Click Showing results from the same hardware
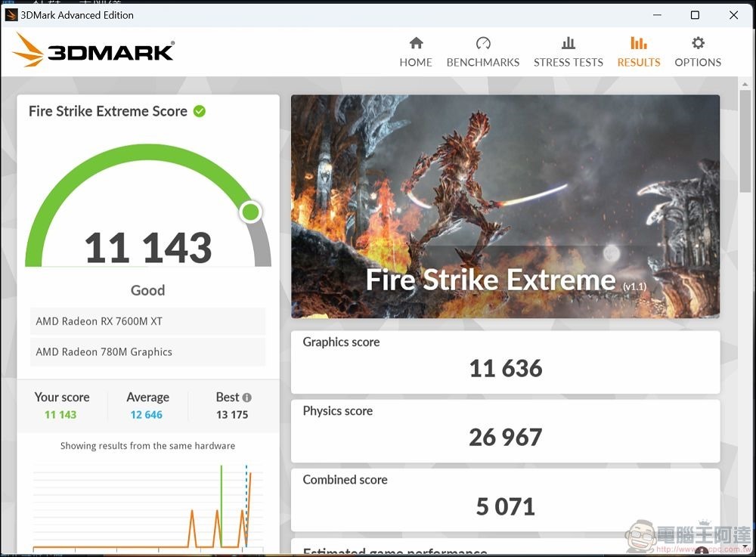 (147, 446)
